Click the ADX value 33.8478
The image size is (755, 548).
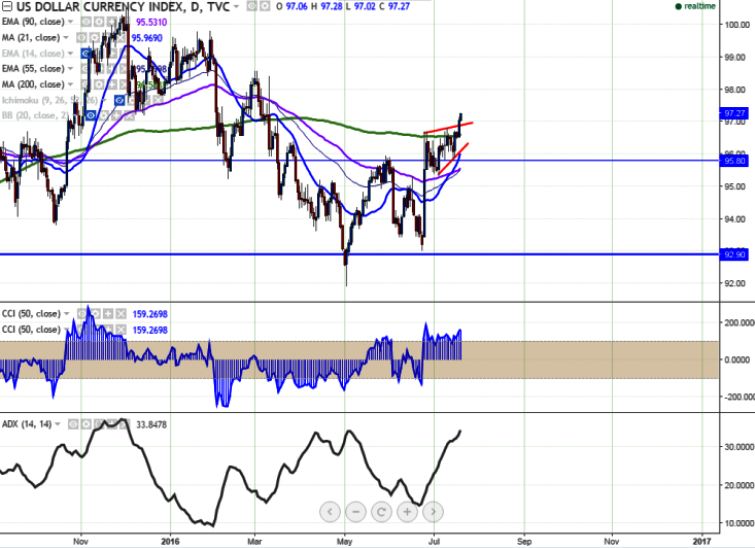tap(152, 425)
